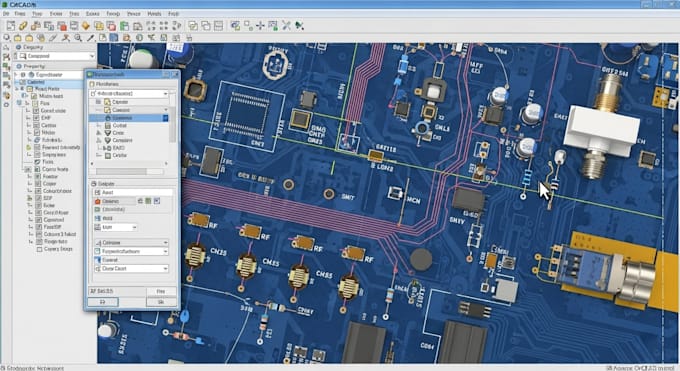Select the highlighted blue row in dialog list

[x=129, y=118]
